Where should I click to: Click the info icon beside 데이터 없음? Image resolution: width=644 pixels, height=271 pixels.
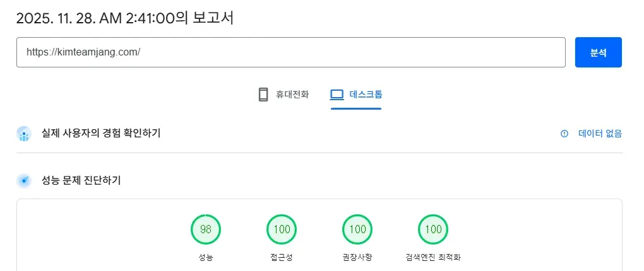564,134
